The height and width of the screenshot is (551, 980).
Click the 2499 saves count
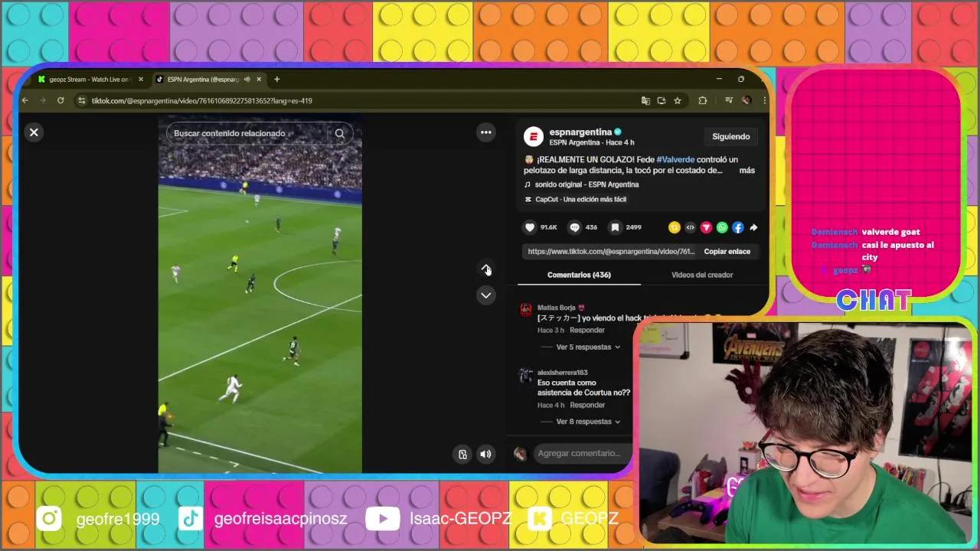tap(633, 227)
